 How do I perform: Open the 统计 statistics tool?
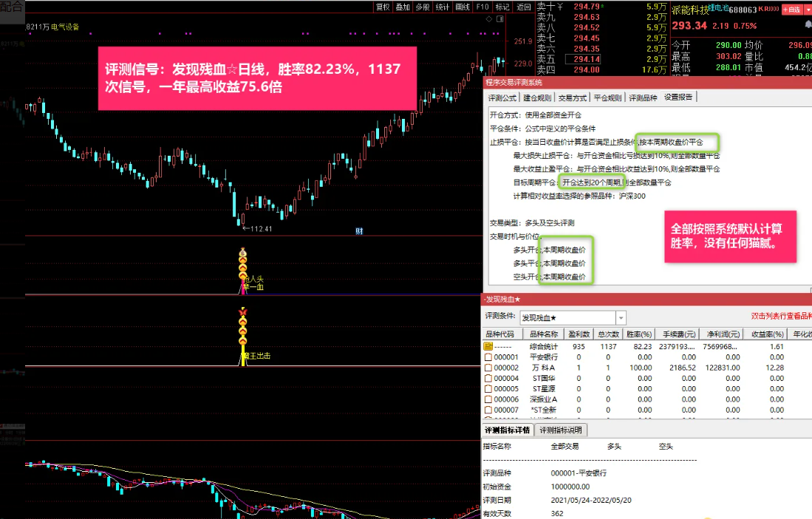(x=443, y=7)
